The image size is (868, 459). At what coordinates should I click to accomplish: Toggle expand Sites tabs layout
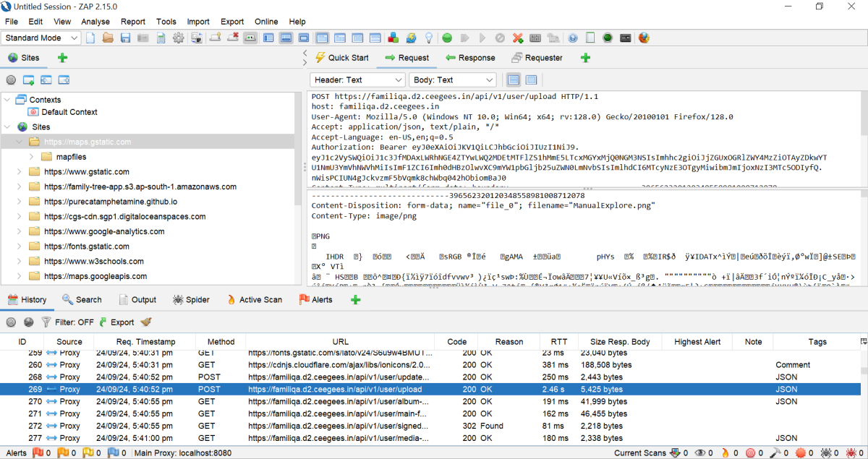268,38
